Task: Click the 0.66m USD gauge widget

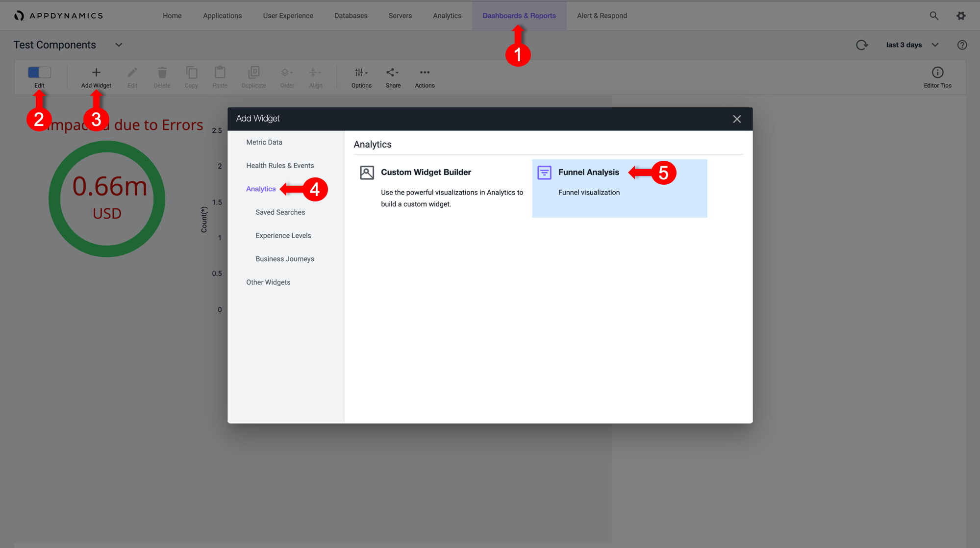Action: (107, 199)
